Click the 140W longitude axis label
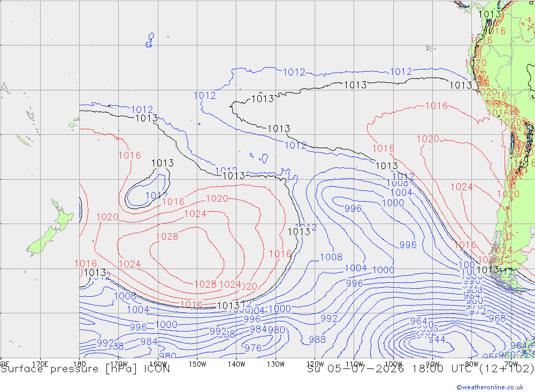The width and height of the screenshot is (535, 392). click(x=236, y=364)
